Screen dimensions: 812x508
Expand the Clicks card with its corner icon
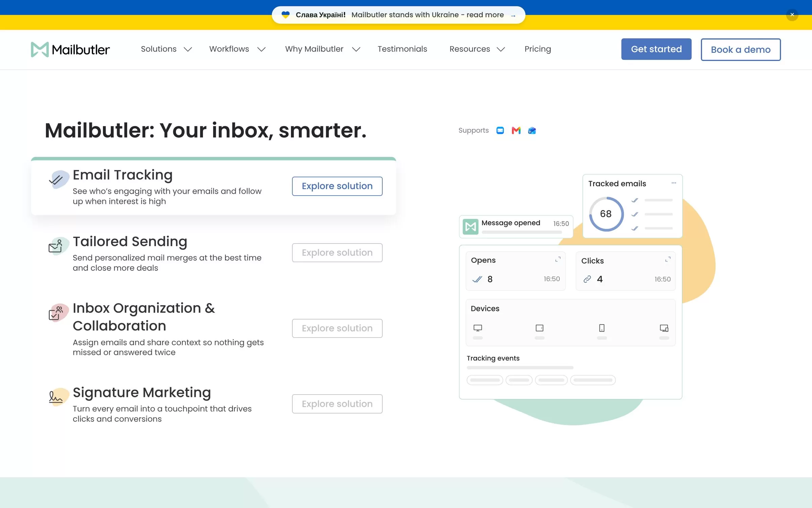point(668,259)
